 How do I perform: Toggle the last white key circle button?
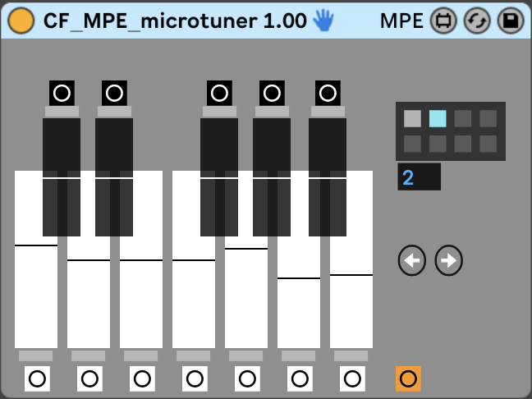[352, 378]
